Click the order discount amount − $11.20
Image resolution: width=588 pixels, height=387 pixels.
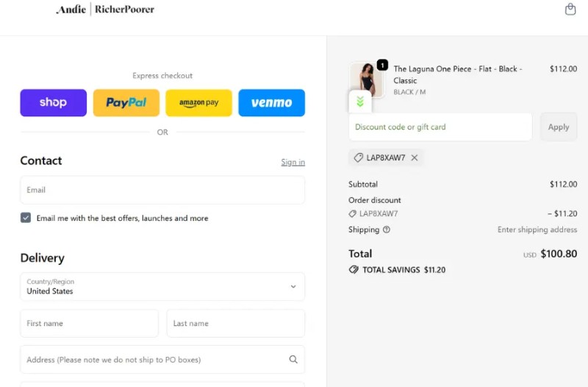click(562, 213)
